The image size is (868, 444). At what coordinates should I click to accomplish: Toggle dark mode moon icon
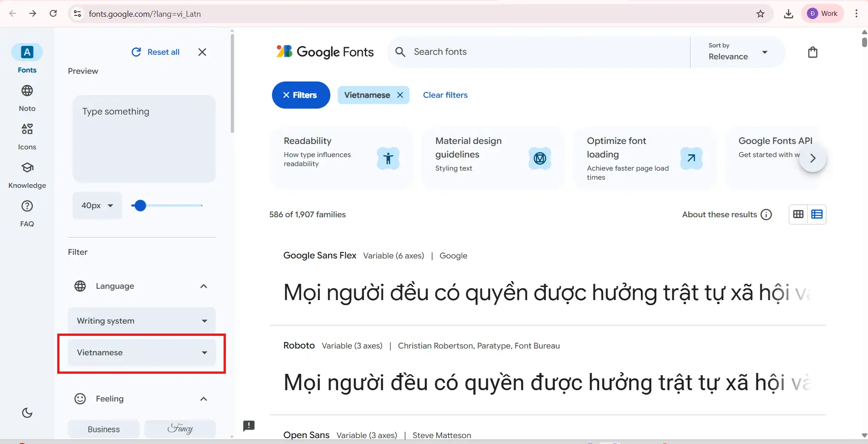(27, 413)
